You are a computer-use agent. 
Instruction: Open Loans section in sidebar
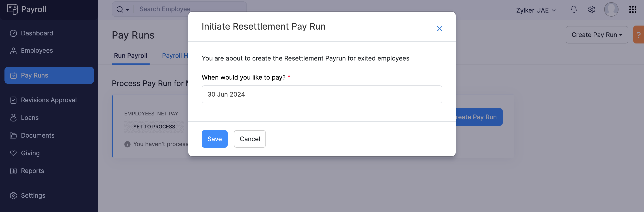(30, 118)
